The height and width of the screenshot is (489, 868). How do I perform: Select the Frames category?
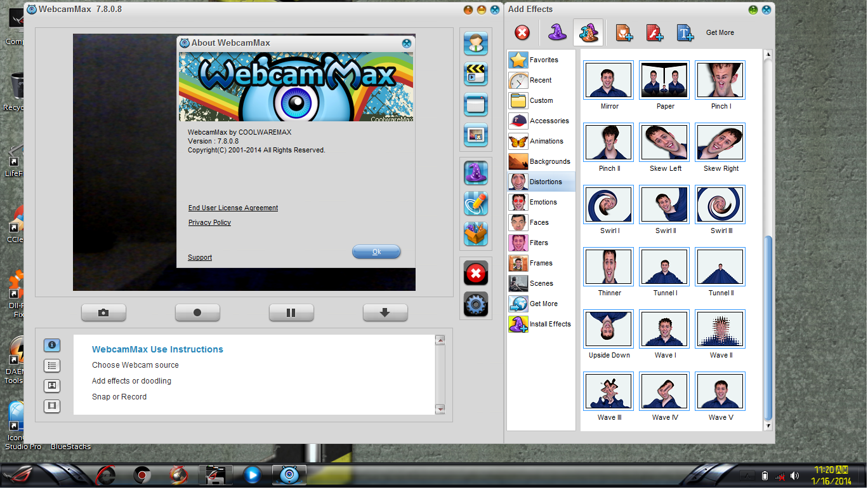(541, 263)
